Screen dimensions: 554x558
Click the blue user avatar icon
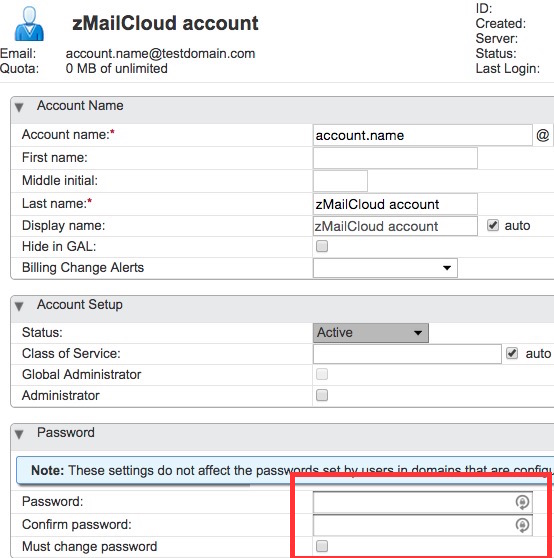pos(29,23)
